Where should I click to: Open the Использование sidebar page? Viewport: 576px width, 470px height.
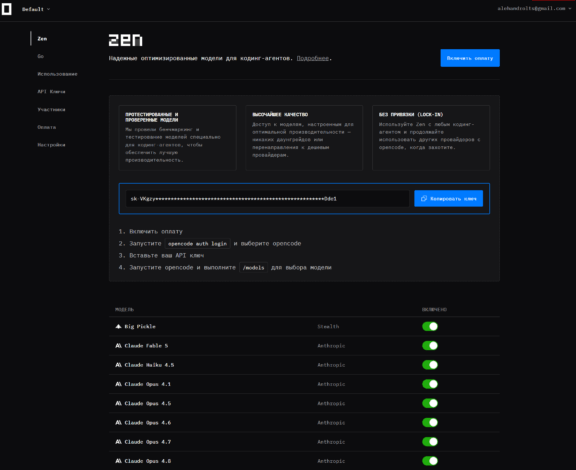point(57,74)
